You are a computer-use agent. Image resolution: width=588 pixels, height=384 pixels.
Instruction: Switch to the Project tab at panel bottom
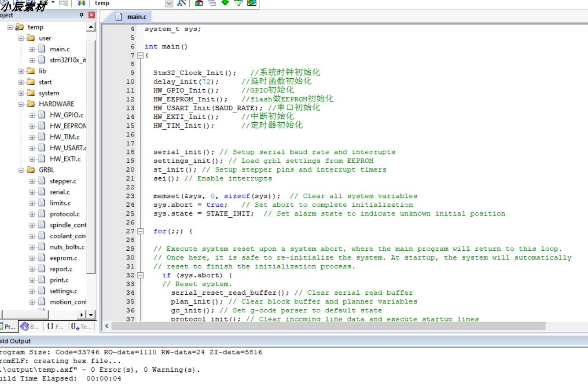pyautogui.click(x=8, y=326)
